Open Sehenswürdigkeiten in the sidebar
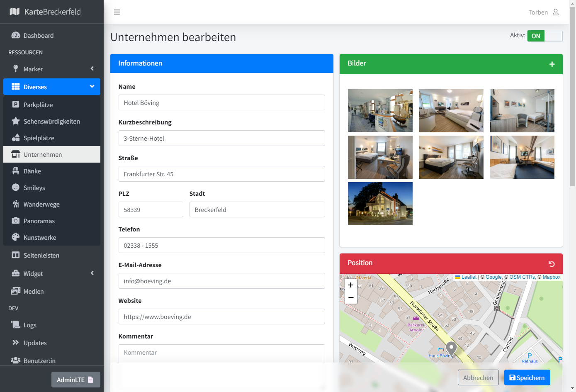 pyautogui.click(x=51, y=122)
